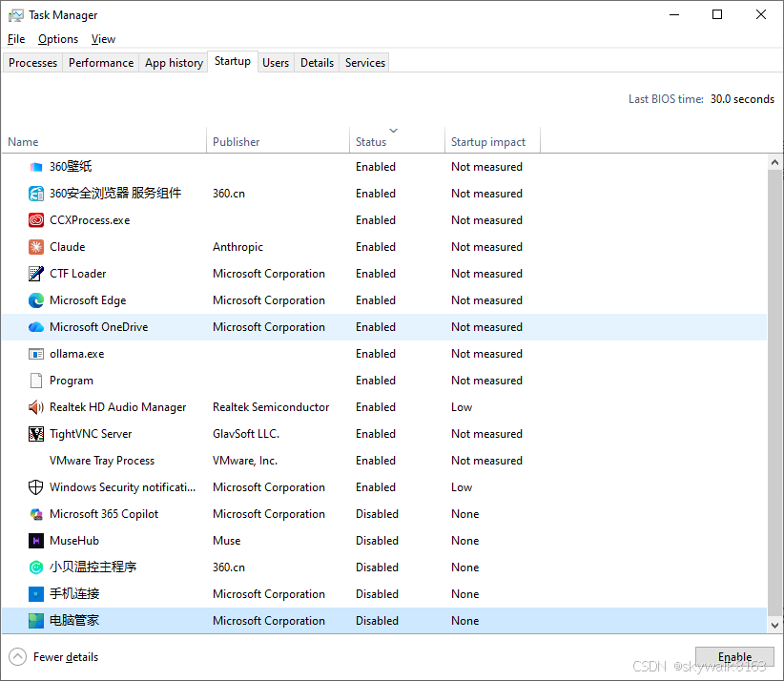Click the Microsoft OneDrive cloud icon
784x681 pixels.
tap(36, 327)
